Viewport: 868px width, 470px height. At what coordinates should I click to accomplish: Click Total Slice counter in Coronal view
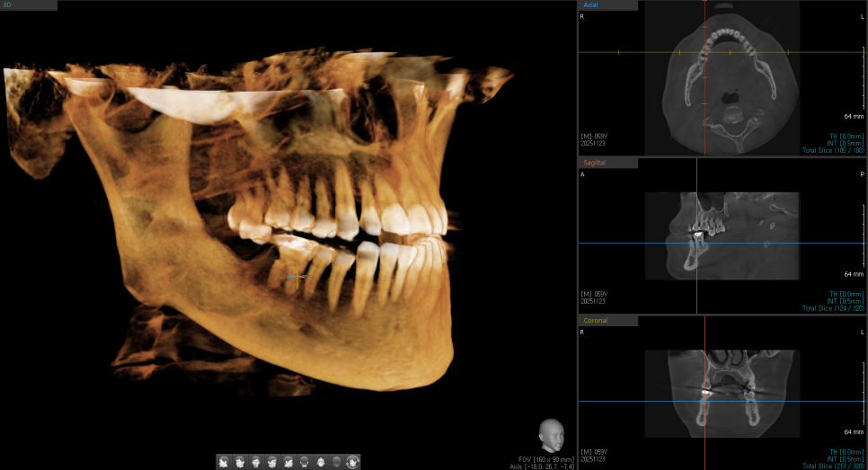834,466
